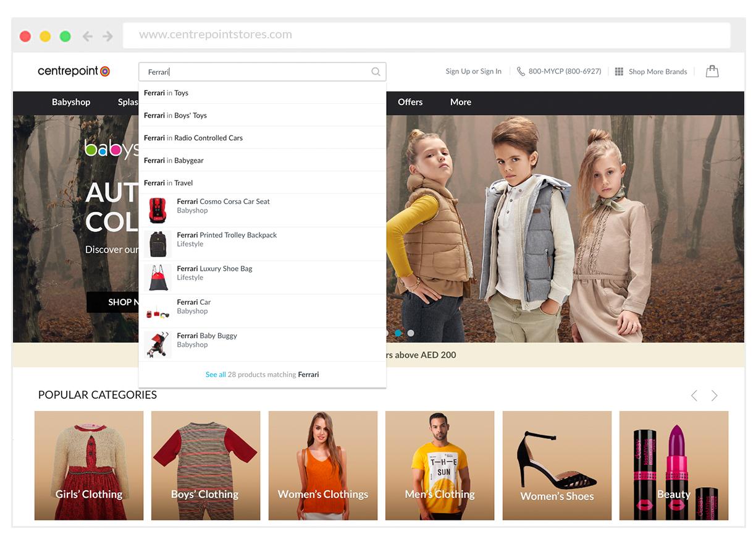Click the next arrow beside Popular Categories
756x544 pixels.
point(715,395)
